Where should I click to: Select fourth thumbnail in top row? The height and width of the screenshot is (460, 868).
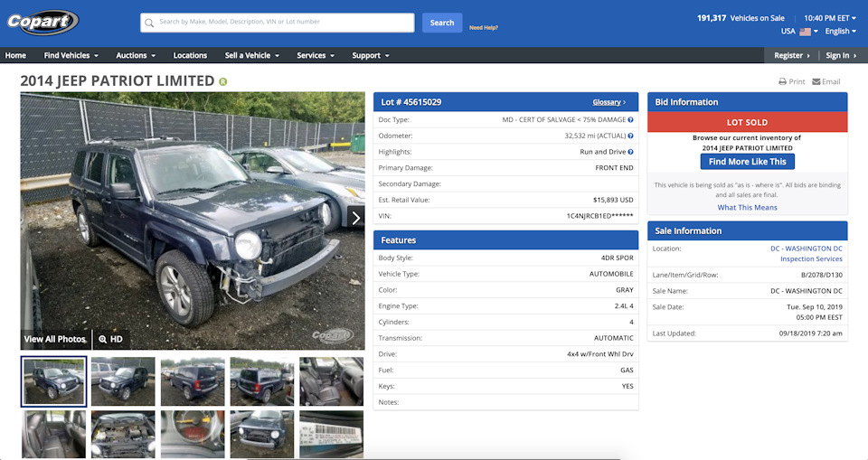pyautogui.click(x=262, y=381)
